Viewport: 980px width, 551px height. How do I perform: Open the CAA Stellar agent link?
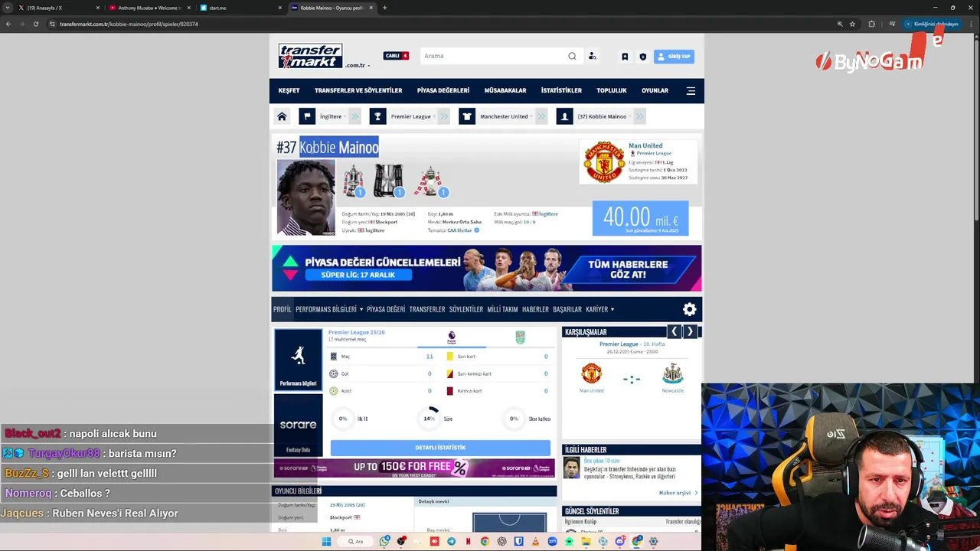click(459, 230)
